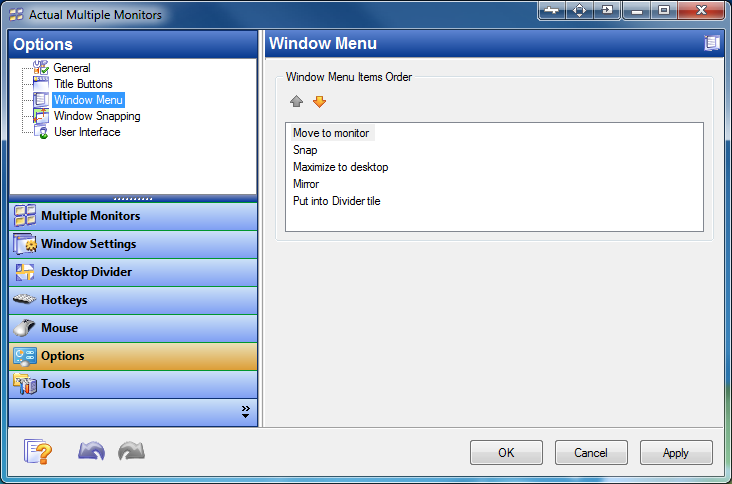This screenshot has height=484, width=732.
Task: Move selected item up with gray arrow
Action: click(296, 101)
